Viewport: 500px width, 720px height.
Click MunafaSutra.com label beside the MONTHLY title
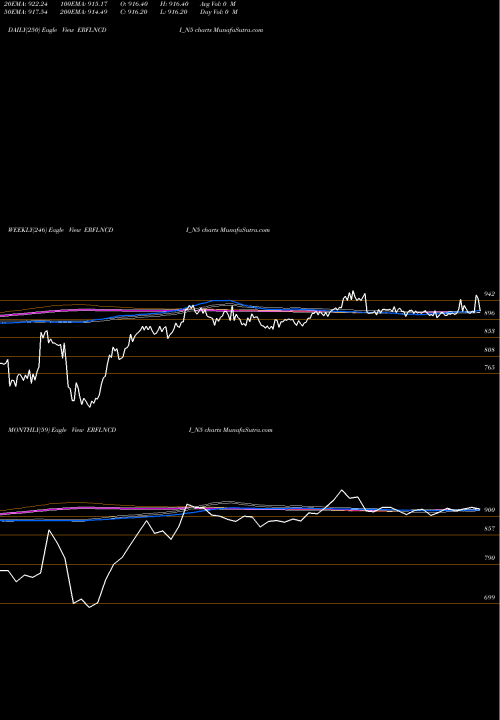247,430
